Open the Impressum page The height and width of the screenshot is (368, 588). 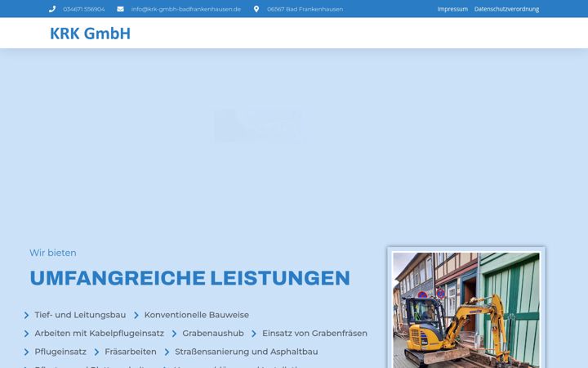452,9
